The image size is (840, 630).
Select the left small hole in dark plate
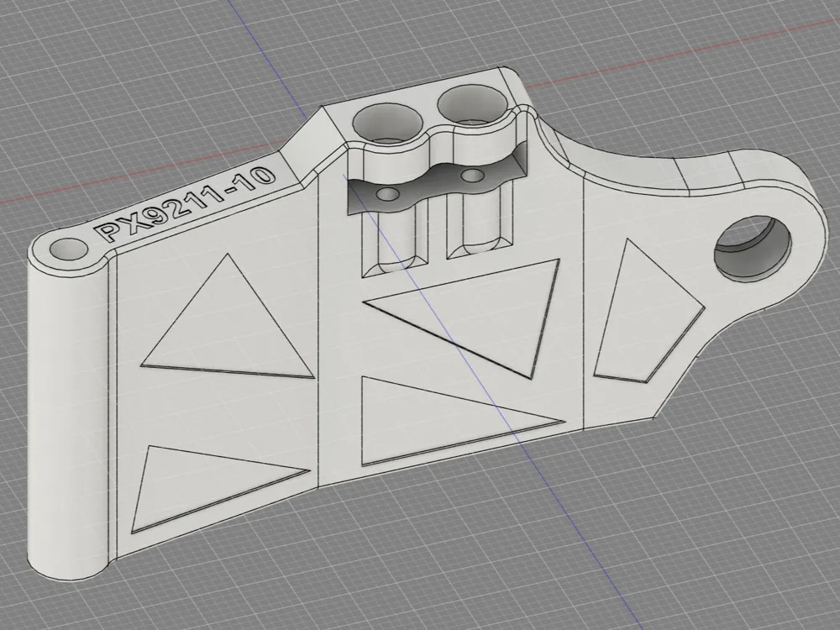[387, 194]
